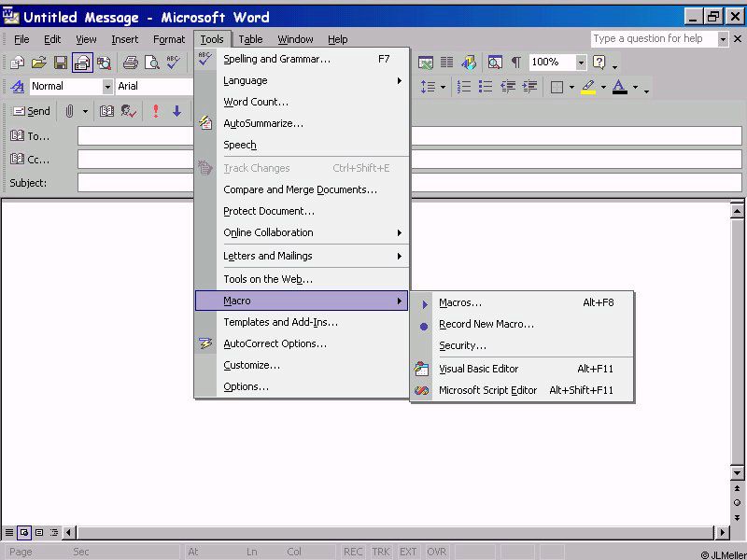
Task: Toggle the OVR overtype indicator in the status bar
Action: point(434,552)
